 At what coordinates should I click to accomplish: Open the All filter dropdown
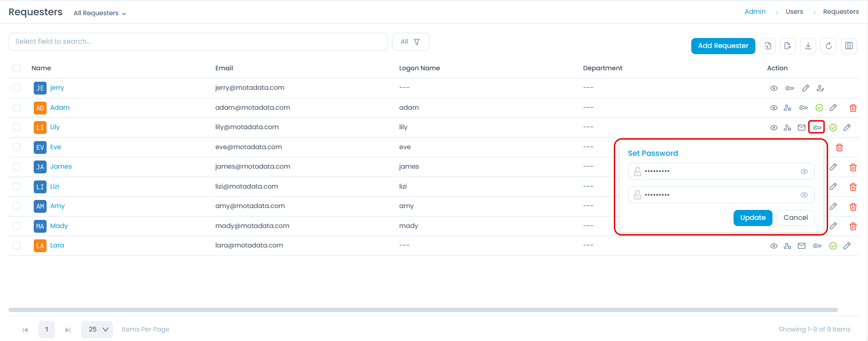point(410,42)
